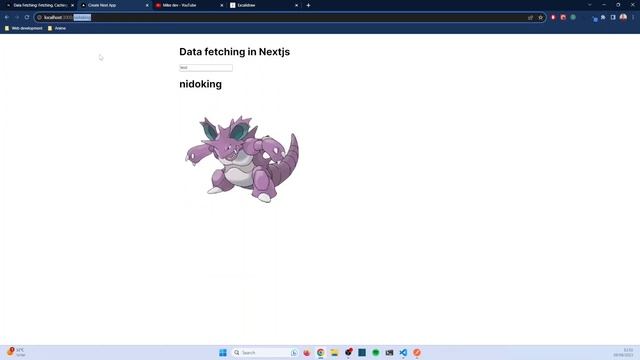Open tab search dropdown chevron

click(589, 5)
